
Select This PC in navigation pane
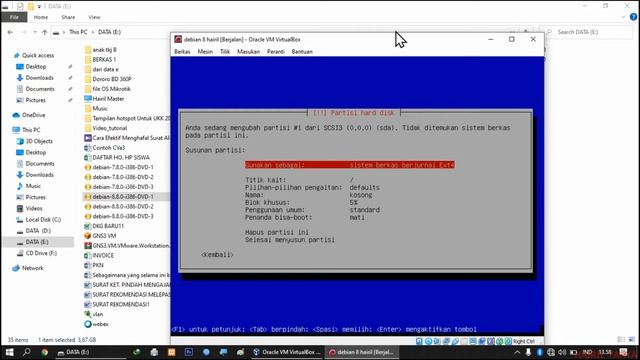point(31,130)
